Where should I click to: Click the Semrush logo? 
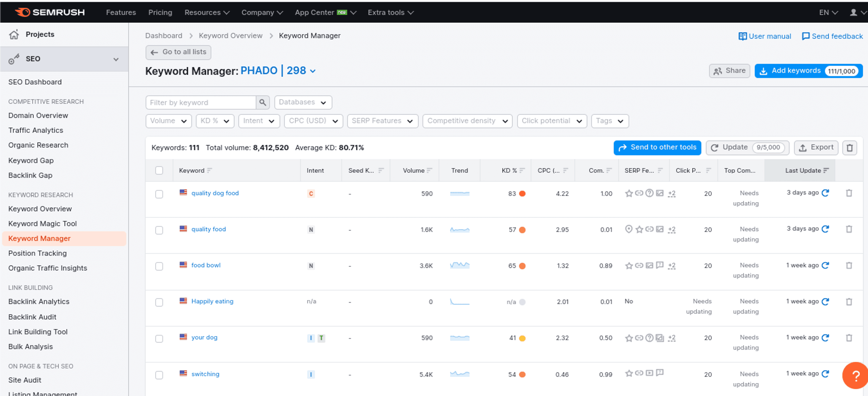[50, 12]
